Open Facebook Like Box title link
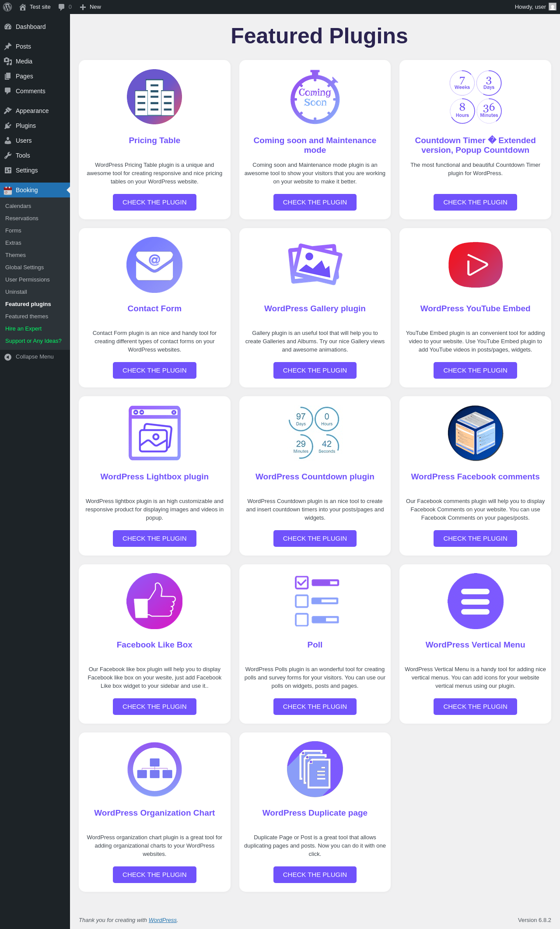 tap(154, 645)
